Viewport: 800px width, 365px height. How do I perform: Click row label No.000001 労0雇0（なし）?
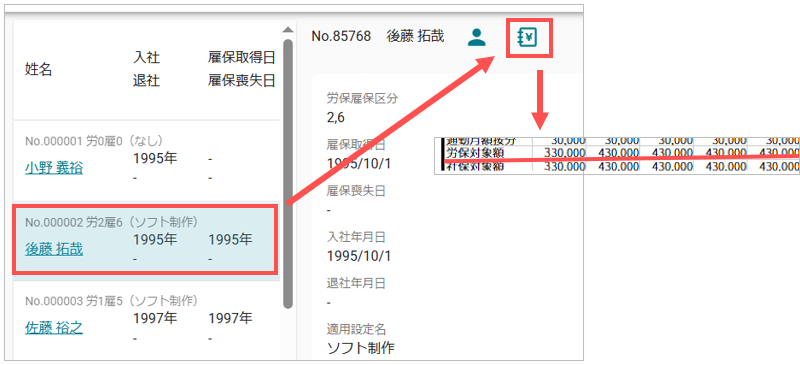coord(94,141)
